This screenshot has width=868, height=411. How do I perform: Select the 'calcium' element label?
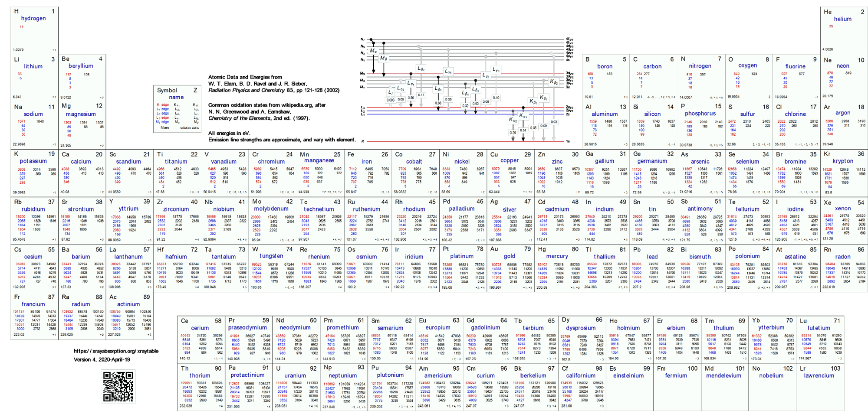[x=81, y=162]
